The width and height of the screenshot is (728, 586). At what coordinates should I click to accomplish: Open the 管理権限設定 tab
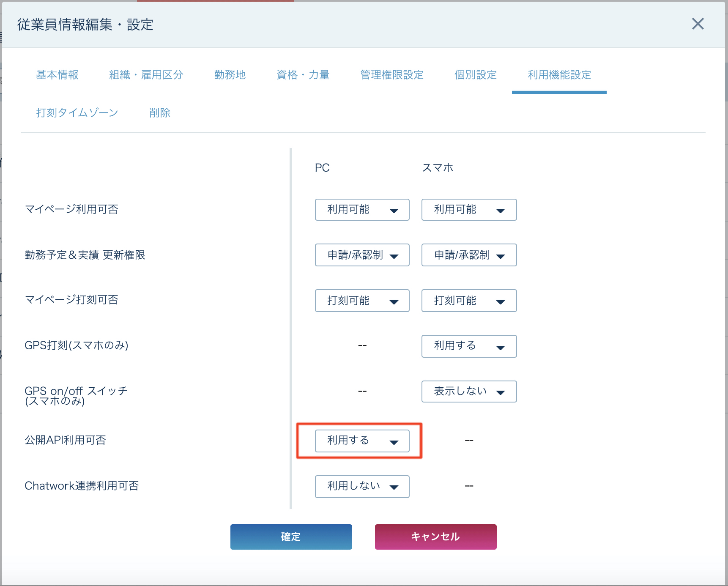(x=391, y=75)
